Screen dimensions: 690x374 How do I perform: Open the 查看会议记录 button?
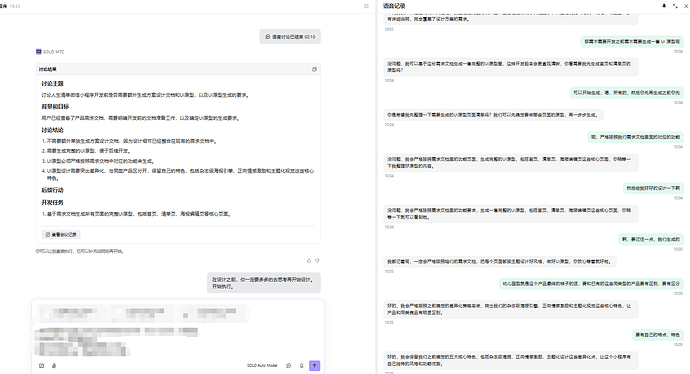click(x=61, y=235)
